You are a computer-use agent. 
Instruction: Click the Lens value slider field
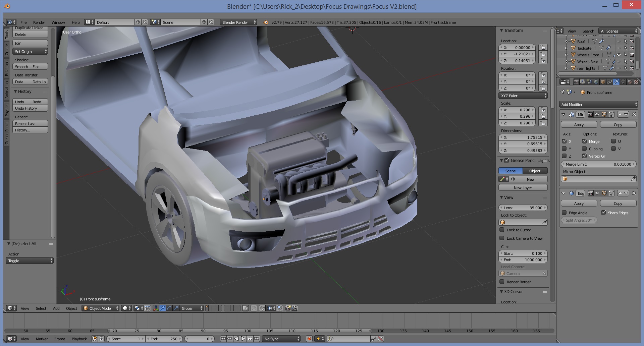pos(523,208)
